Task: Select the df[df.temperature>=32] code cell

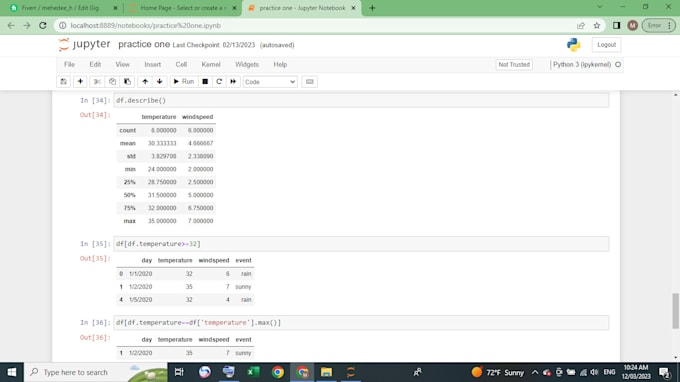Action: point(361,244)
